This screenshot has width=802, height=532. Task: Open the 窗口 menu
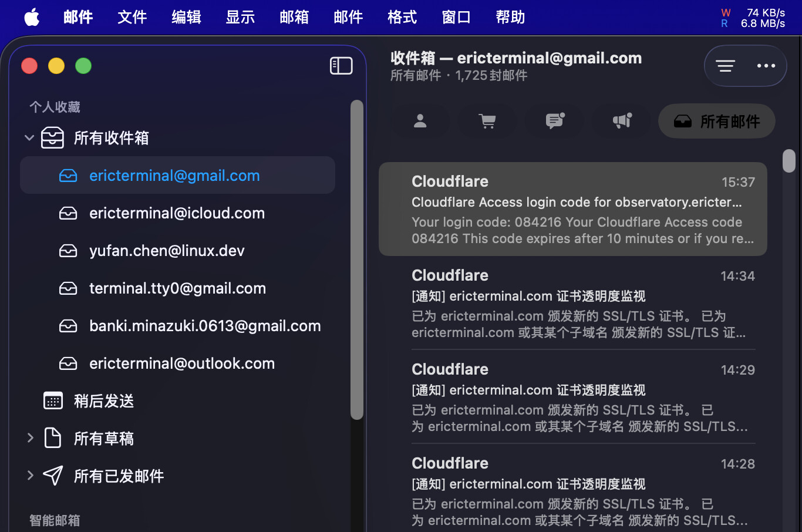(x=456, y=17)
